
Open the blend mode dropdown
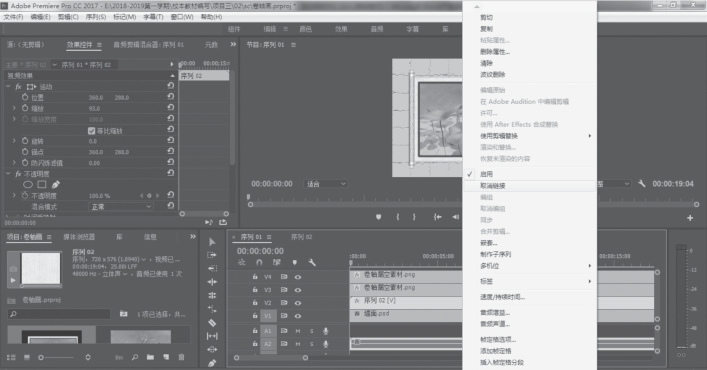pos(120,206)
